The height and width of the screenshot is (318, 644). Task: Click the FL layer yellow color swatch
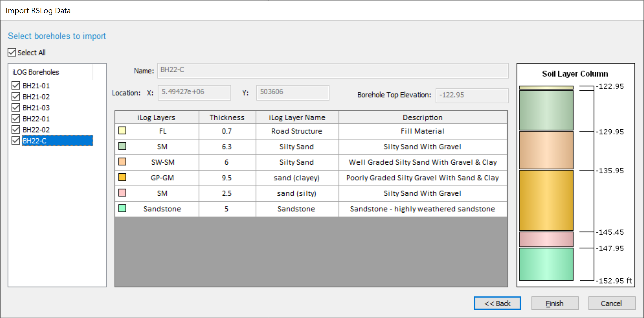point(122,130)
